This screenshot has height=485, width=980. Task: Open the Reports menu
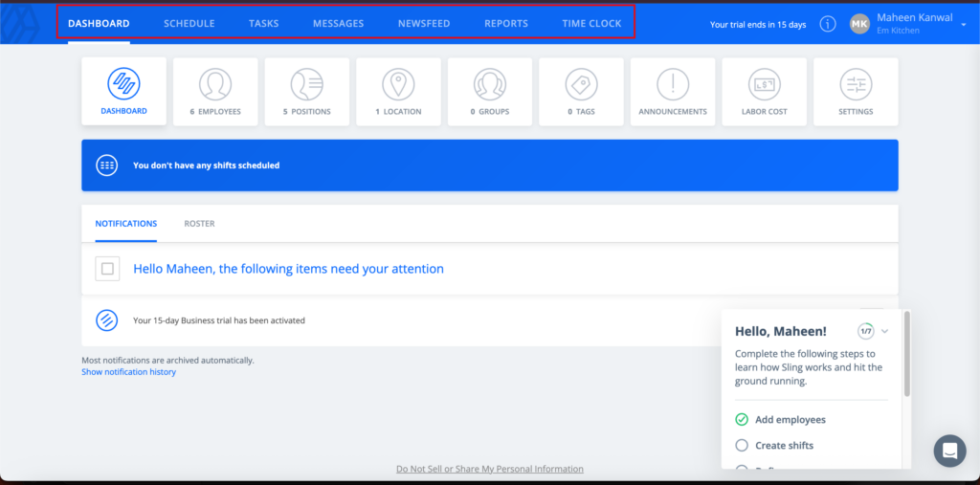pyautogui.click(x=506, y=24)
